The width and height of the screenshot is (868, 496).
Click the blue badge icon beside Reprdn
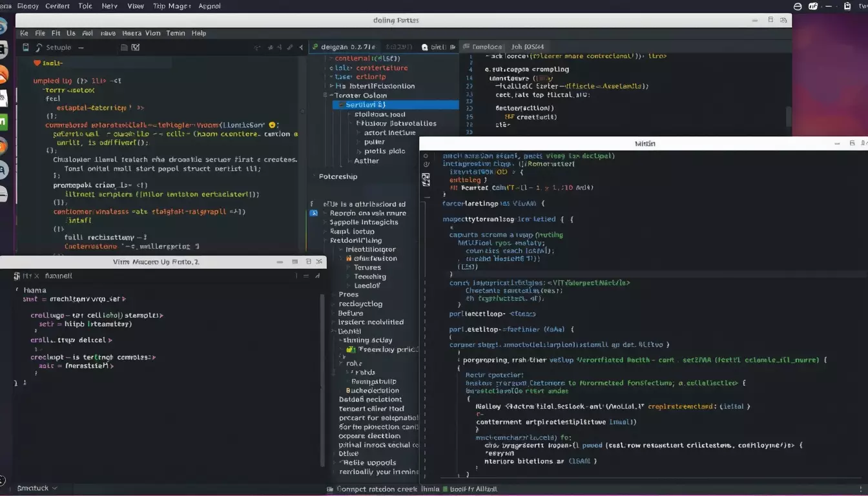(x=314, y=212)
